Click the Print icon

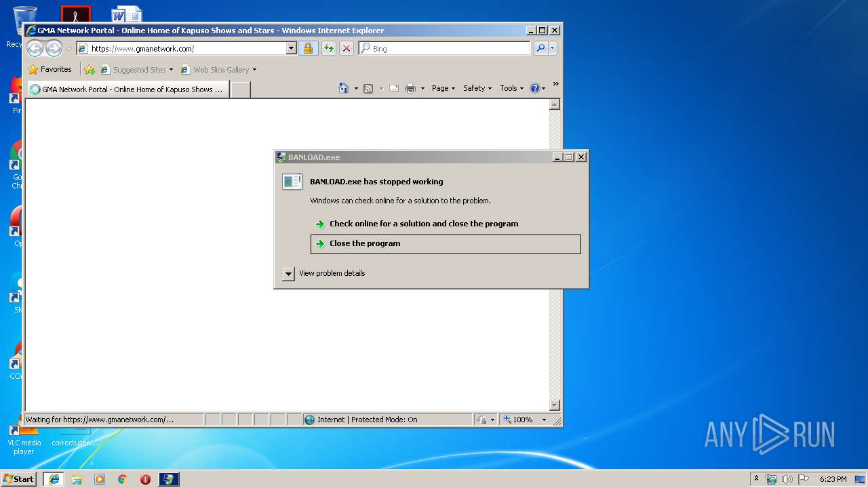pos(410,88)
